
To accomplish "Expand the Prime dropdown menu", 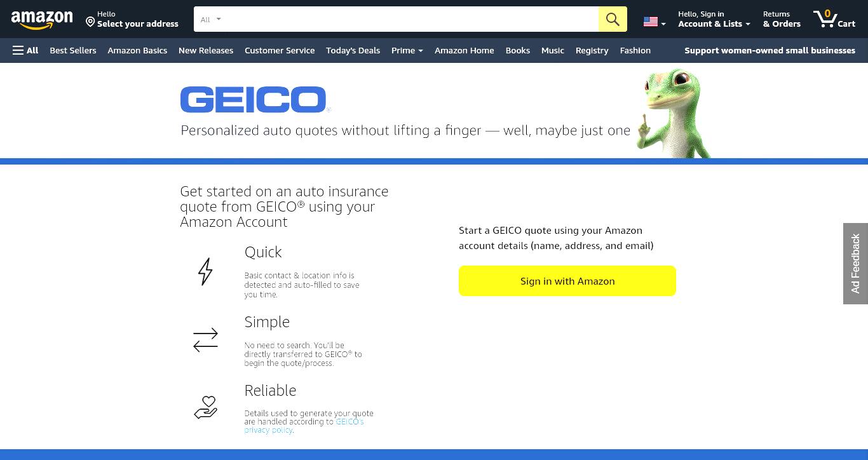I will pyautogui.click(x=407, y=50).
